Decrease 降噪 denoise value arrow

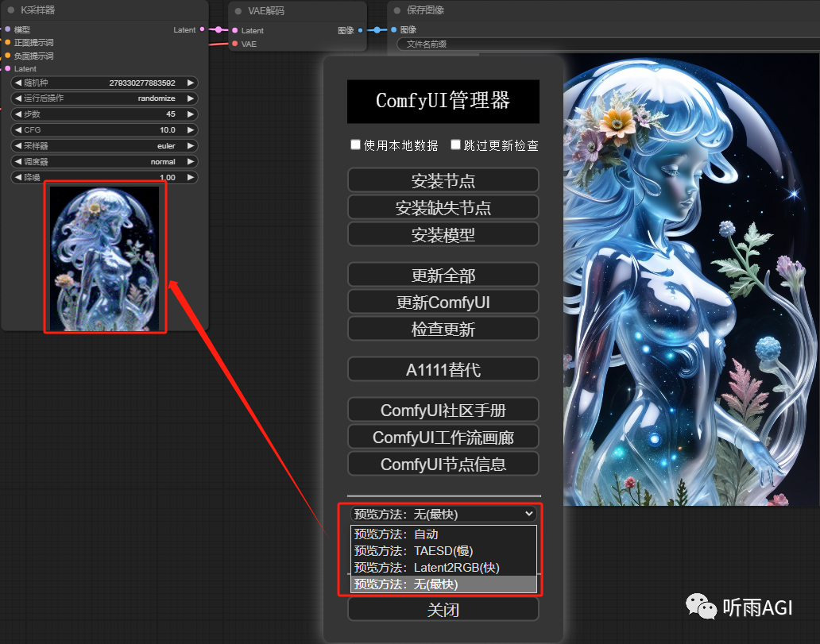point(18,177)
